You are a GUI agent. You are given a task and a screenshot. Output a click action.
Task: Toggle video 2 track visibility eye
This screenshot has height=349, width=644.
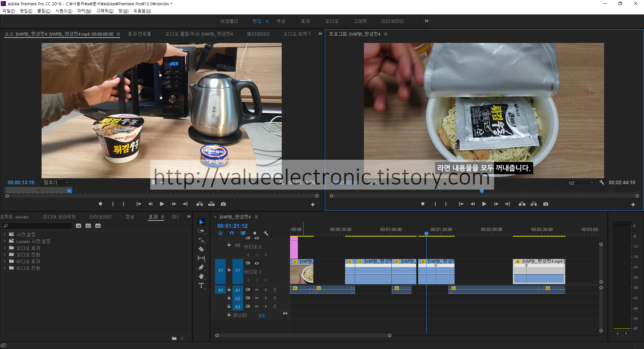click(x=257, y=238)
